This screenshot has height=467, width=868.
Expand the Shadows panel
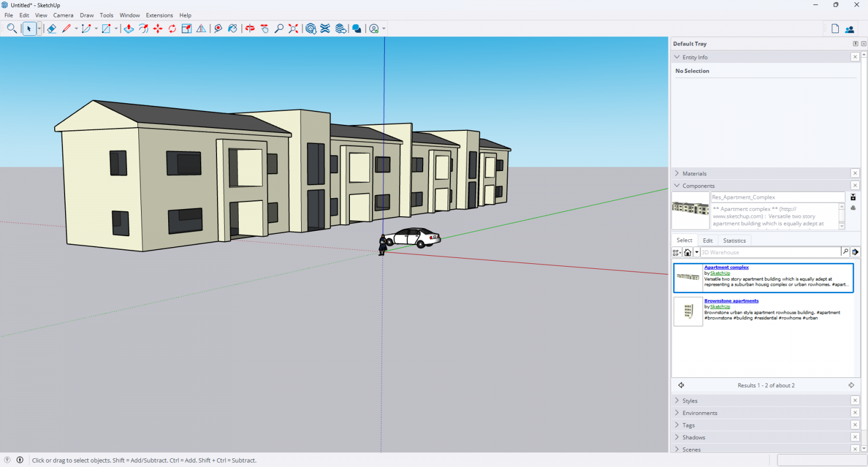693,437
